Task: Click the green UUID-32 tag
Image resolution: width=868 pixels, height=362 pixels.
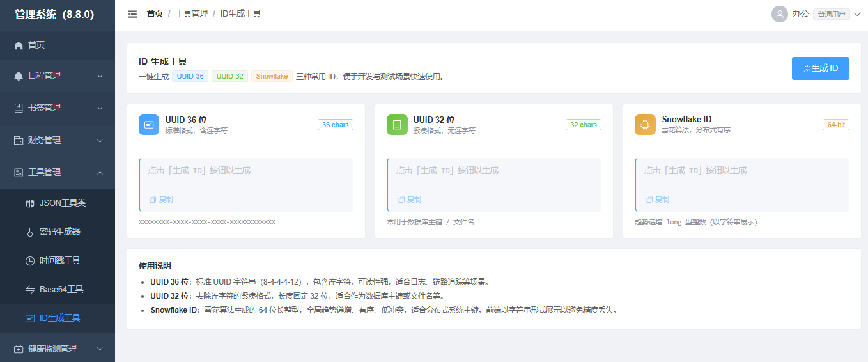Action: [x=229, y=76]
